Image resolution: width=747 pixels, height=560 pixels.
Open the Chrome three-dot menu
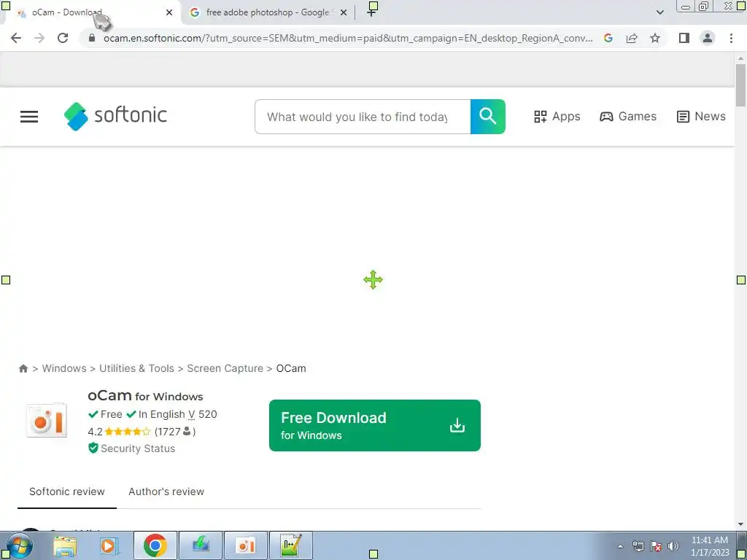[x=731, y=38]
